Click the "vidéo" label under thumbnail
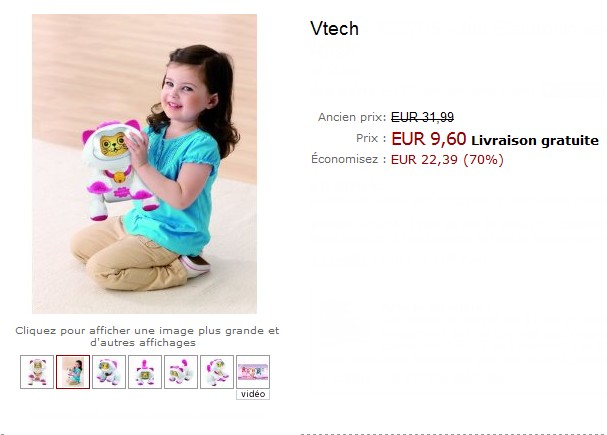The image size is (607, 435). (x=253, y=394)
